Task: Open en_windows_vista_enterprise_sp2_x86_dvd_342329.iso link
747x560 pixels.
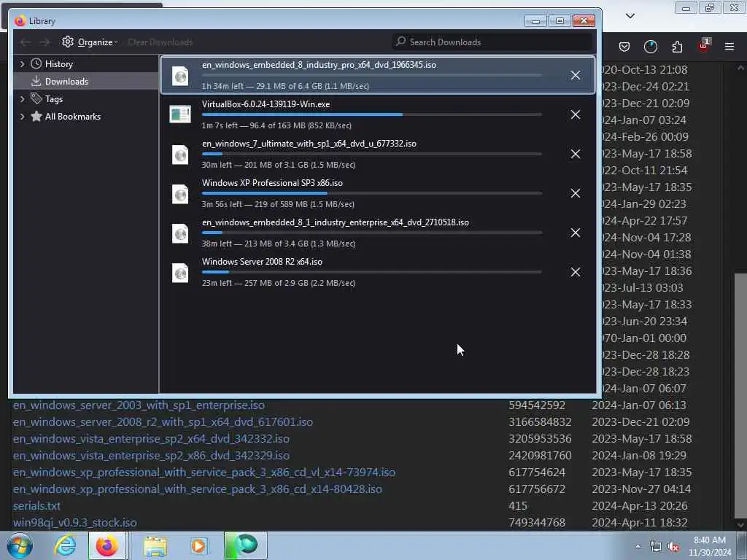Action: (x=151, y=456)
